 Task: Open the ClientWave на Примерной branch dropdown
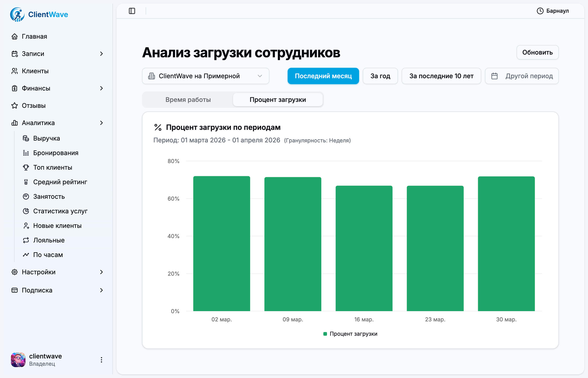[206, 76]
